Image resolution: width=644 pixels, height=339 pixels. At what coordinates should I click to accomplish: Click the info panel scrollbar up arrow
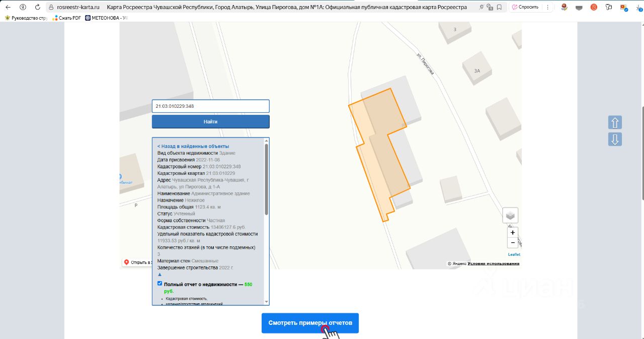[267, 141]
